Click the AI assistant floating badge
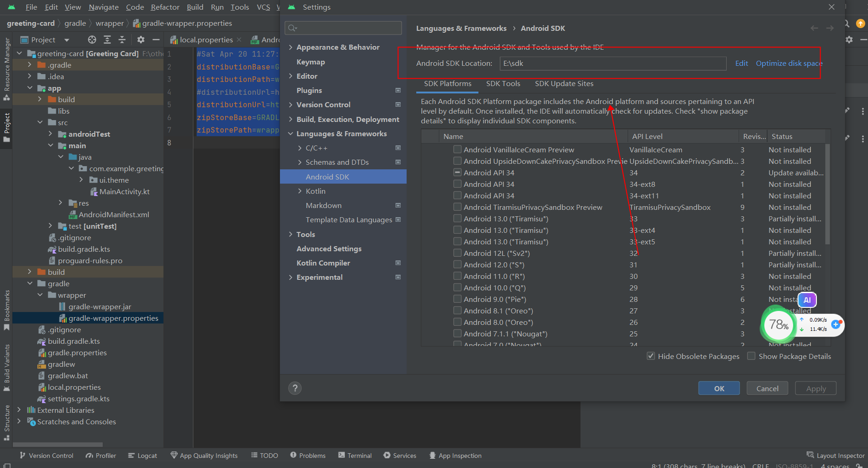 point(807,300)
